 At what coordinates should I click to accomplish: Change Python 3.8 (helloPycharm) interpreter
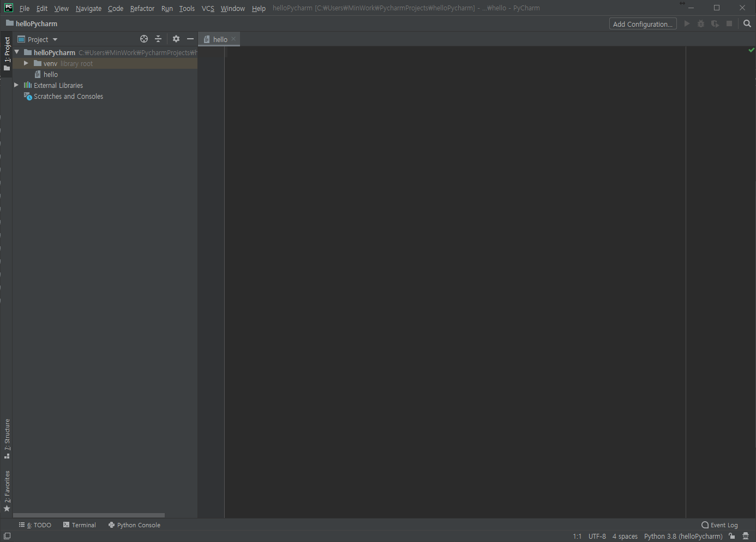tap(683, 537)
